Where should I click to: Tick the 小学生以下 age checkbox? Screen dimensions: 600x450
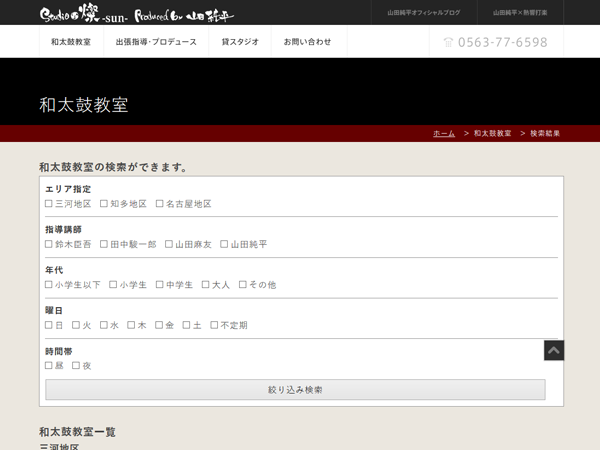tap(49, 285)
